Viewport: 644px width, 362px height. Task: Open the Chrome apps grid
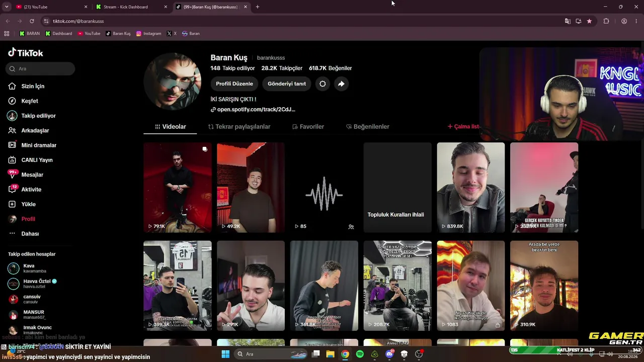[x=7, y=34]
